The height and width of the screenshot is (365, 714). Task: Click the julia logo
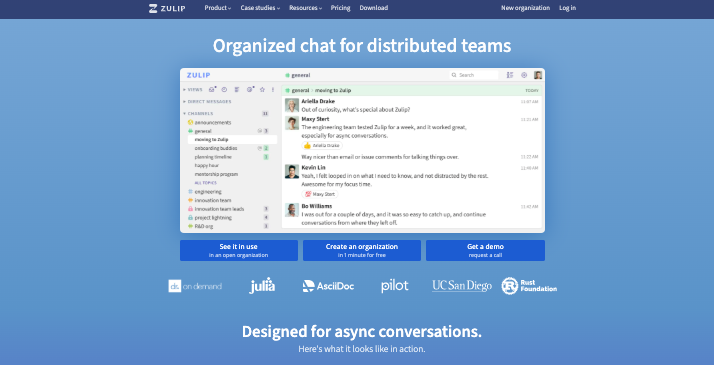coord(262,285)
